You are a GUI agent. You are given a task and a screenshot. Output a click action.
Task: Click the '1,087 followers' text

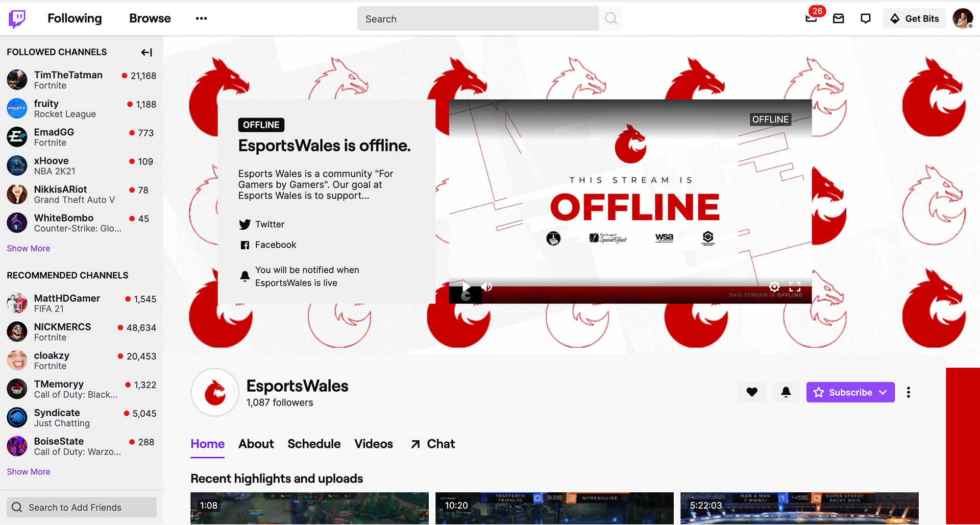(280, 402)
